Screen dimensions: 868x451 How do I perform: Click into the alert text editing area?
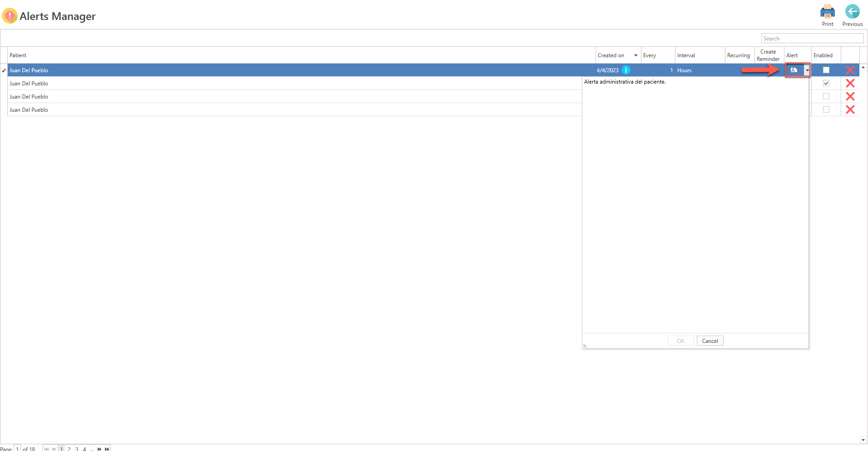[x=695, y=205]
